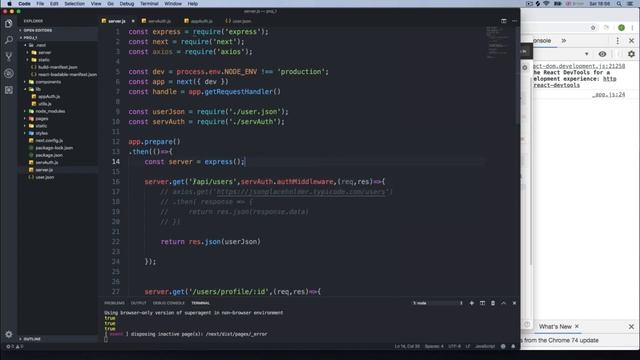
Task: Open the Source Control view
Action: coord(9,56)
